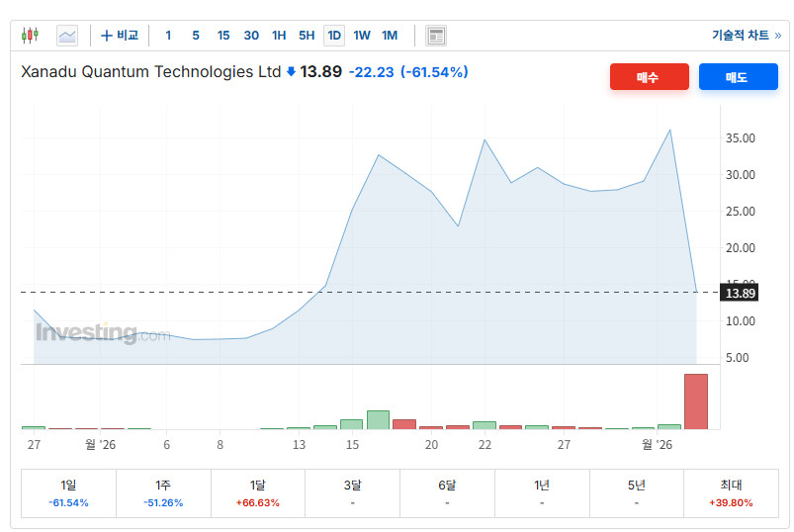Select the 5년 period cell
The image size is (794, 532).
[x=637, y=493]
